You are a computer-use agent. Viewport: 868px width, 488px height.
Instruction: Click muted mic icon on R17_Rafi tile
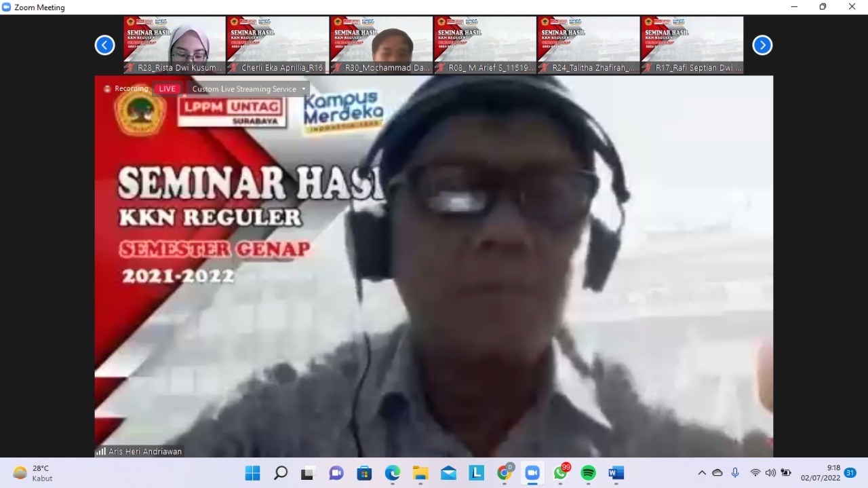point(648,68)
